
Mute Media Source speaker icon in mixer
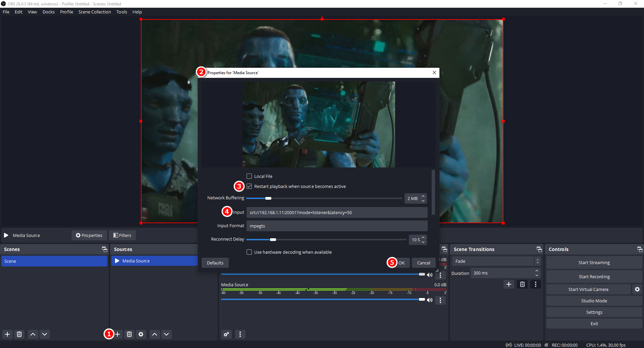(430, 300)
